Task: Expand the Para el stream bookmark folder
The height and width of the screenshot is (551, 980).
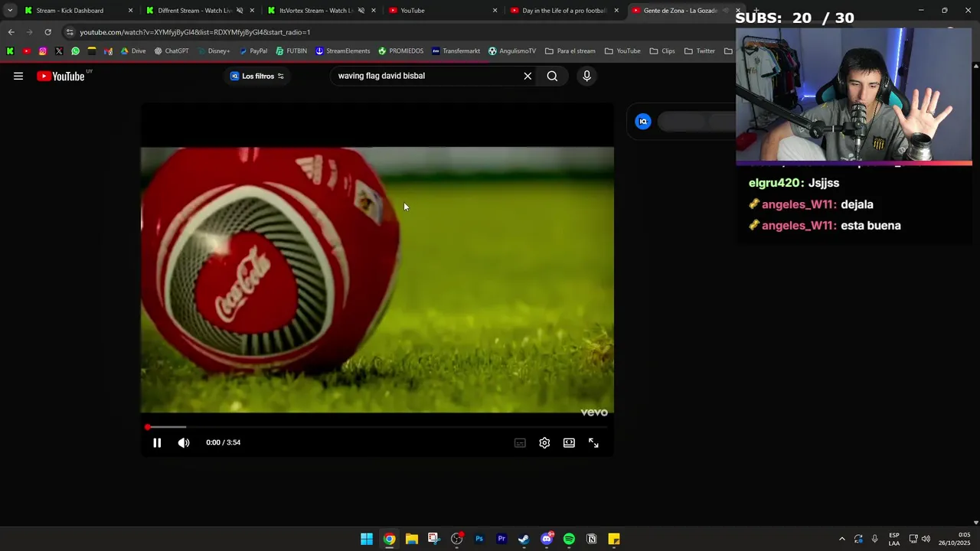Action: point(570,51)
